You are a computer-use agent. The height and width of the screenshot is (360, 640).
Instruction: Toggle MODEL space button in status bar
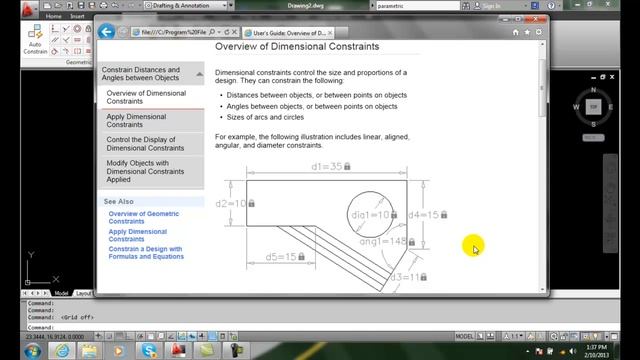point(464,336)
